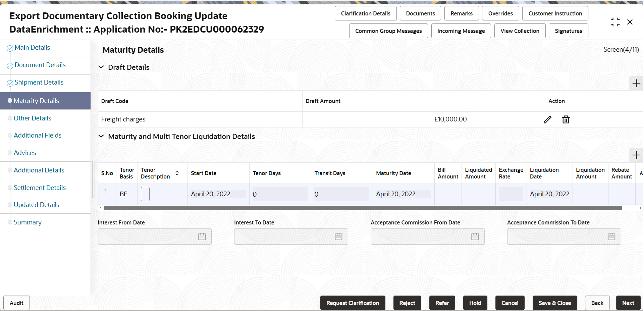Sort by Tenor Description column
This screenshot has width=644, height=311.
click(177, 173)
